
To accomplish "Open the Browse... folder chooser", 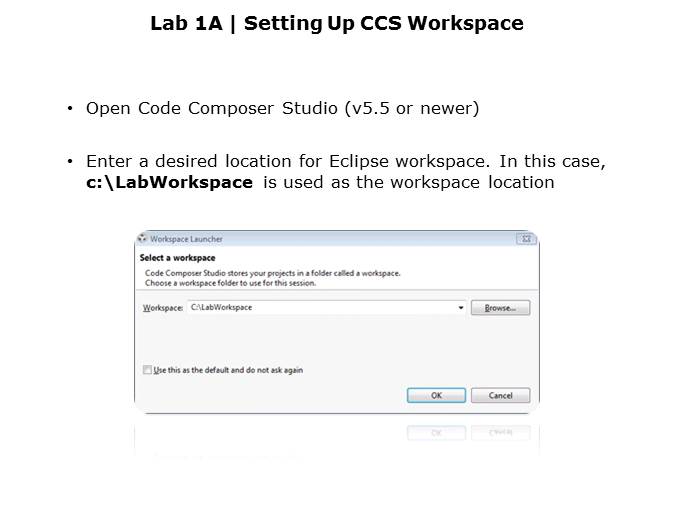I will pos(500,308).
